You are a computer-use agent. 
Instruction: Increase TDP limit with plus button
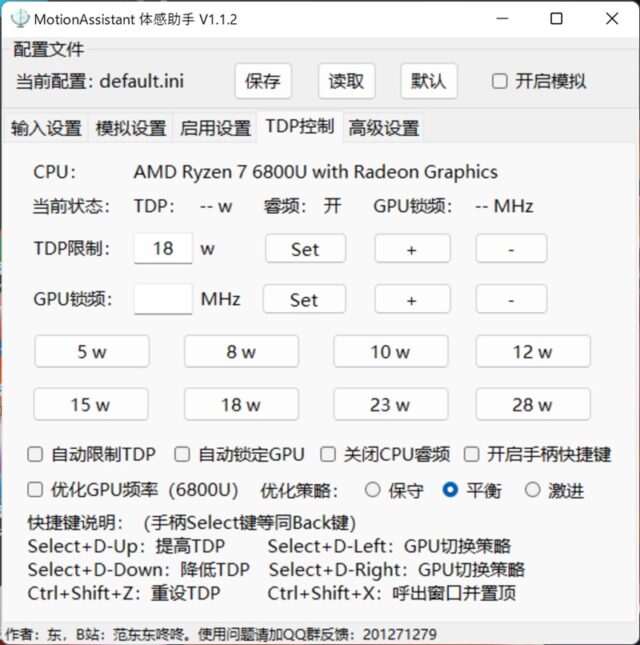coord(411,249)
